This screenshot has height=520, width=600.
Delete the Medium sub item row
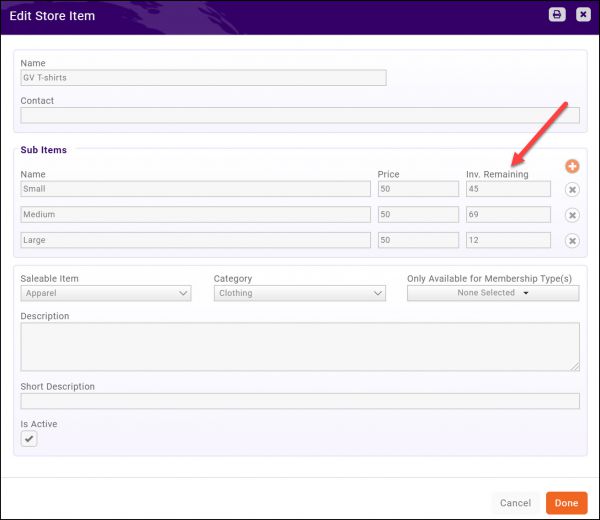[572, 215]
